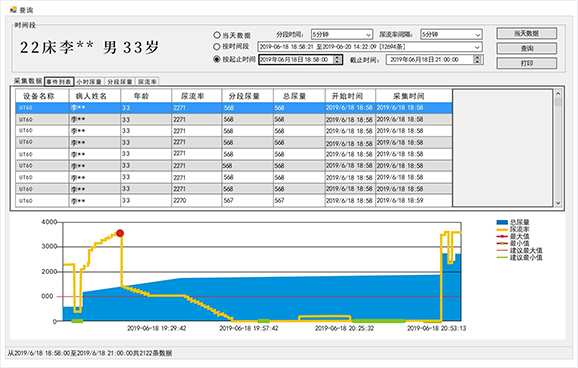Click the red 最大值 legend marker

[x=502, y=236]
